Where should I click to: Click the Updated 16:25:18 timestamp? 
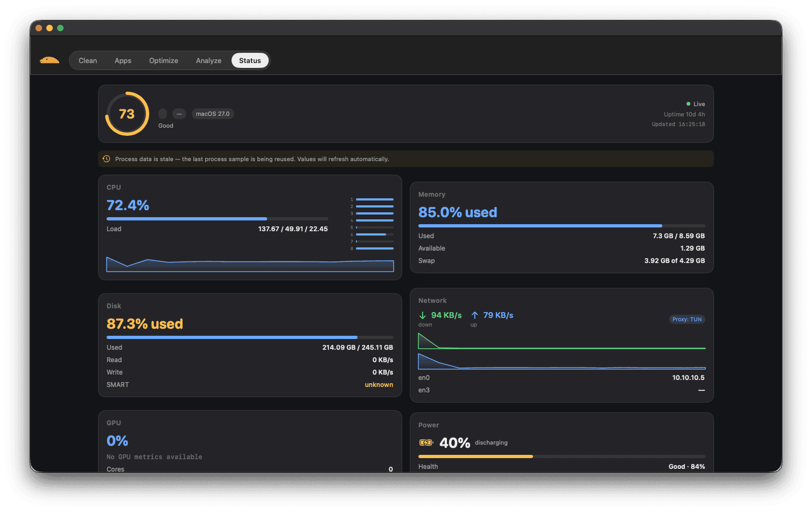[678, 124]
